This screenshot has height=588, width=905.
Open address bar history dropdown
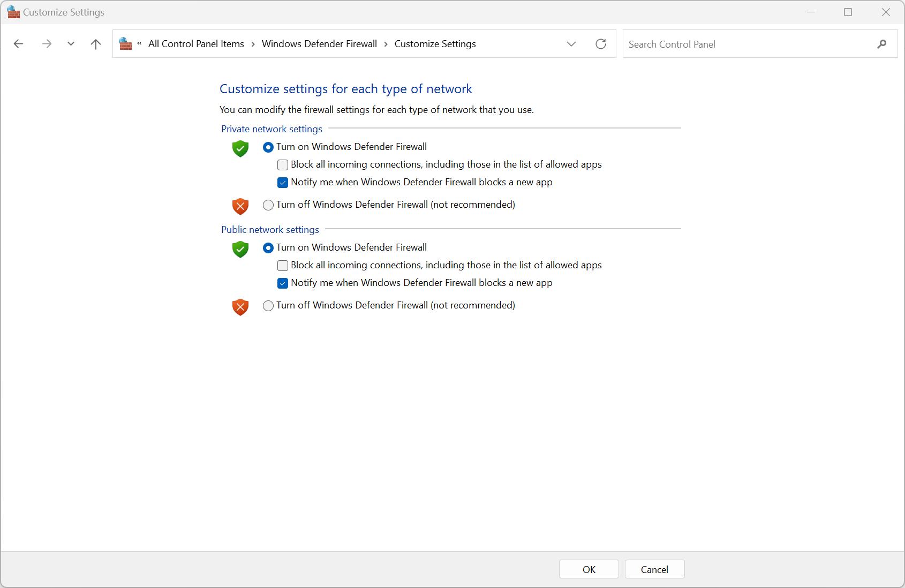(571, 44)
